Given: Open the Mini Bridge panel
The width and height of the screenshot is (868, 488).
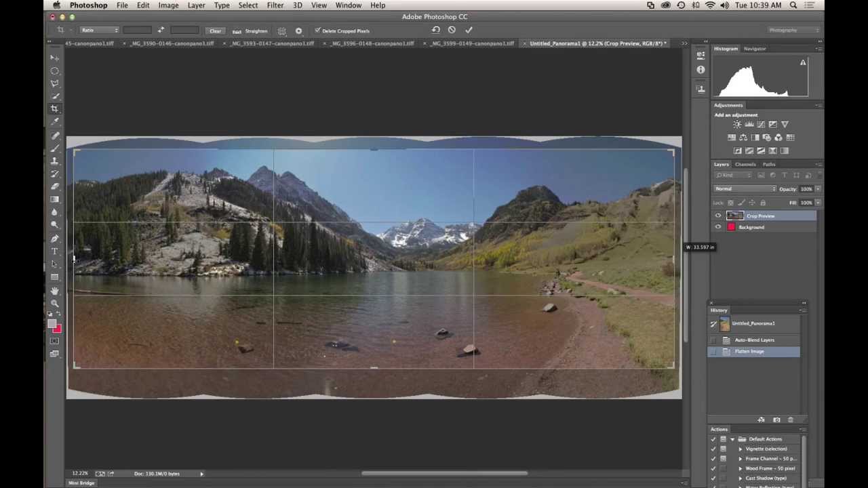Looking at the screenshot, I should [x=81, y=483].
